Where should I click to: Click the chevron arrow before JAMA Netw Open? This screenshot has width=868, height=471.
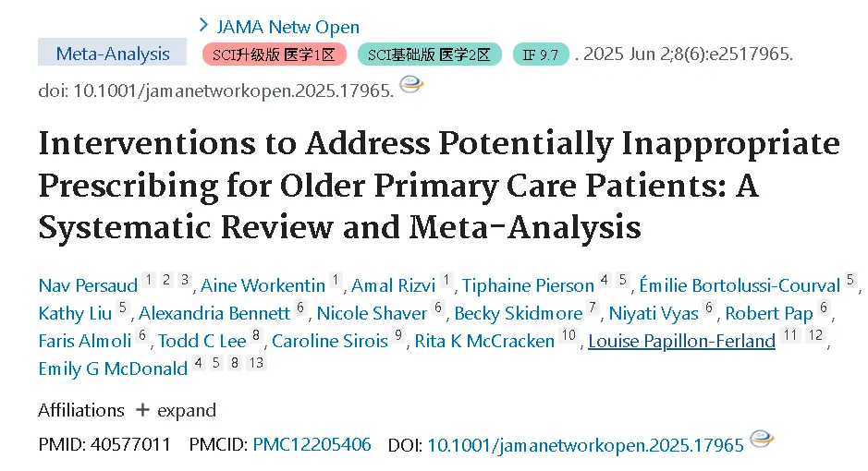[203, 25]
